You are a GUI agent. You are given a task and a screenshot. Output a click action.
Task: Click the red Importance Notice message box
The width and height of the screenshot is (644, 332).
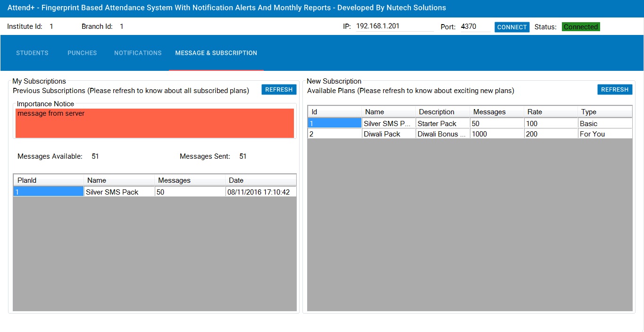(155, 123)
